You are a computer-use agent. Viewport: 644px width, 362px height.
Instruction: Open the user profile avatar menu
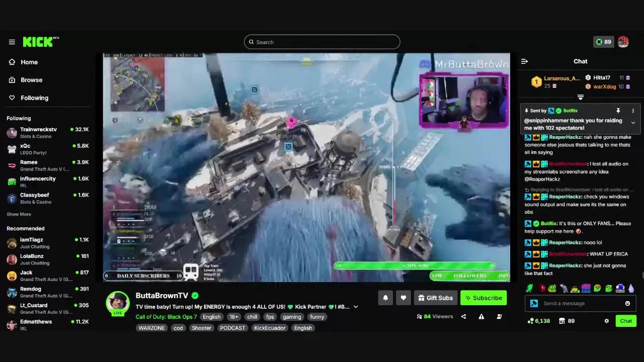pyautogui.click(x=623, y=42)
